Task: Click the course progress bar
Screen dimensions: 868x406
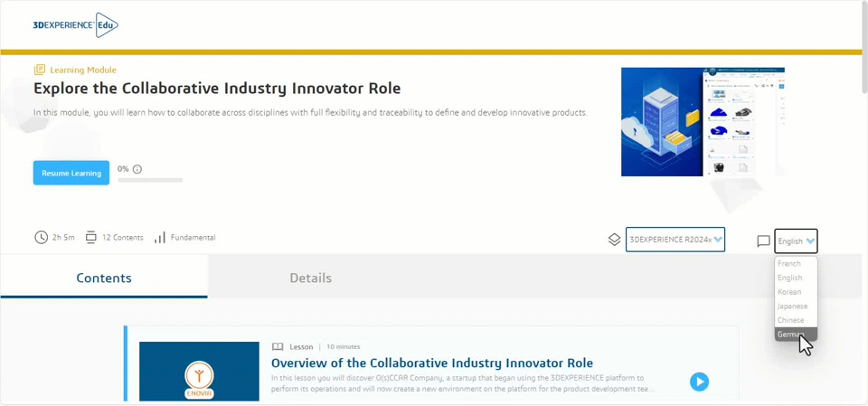Action: (x=150, y=180)
